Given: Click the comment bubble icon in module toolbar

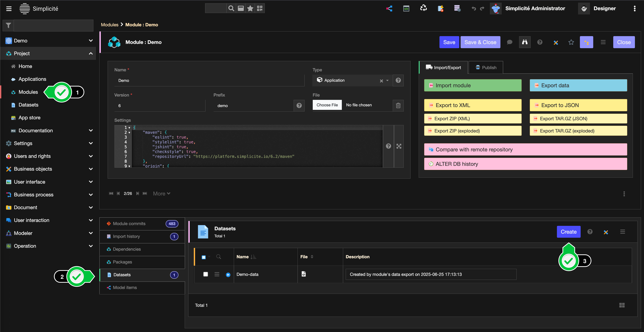Looking at the screenshot, I should (x=509, y=42).
